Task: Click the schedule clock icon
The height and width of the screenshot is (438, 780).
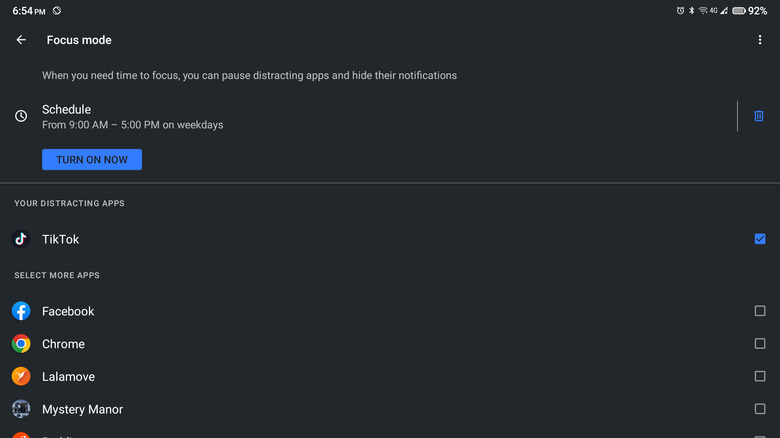Action: tap(21, 116)
